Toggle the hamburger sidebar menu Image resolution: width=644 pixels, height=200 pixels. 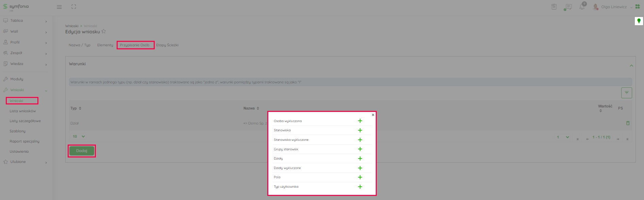coord(59,7)
